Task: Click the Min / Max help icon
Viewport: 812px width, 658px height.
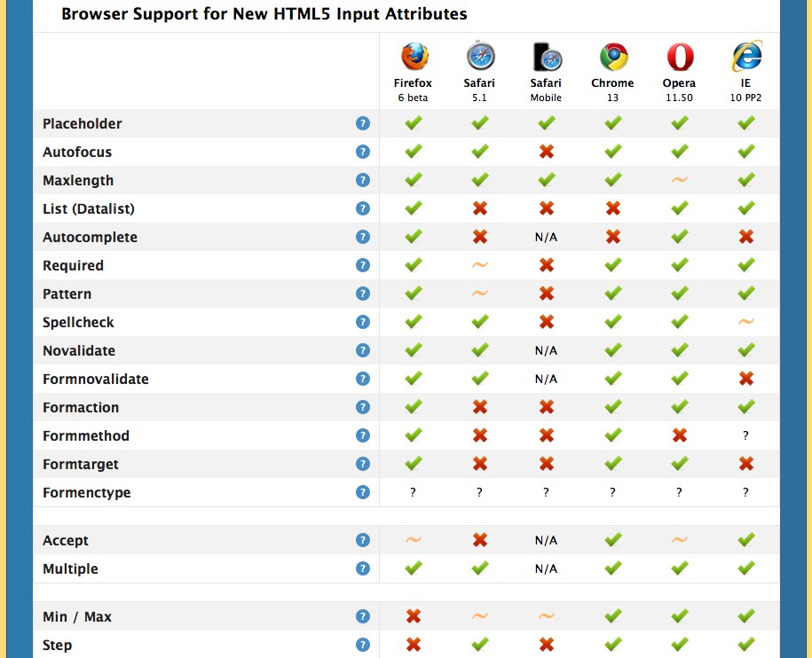Action: (x=363, y=616)
